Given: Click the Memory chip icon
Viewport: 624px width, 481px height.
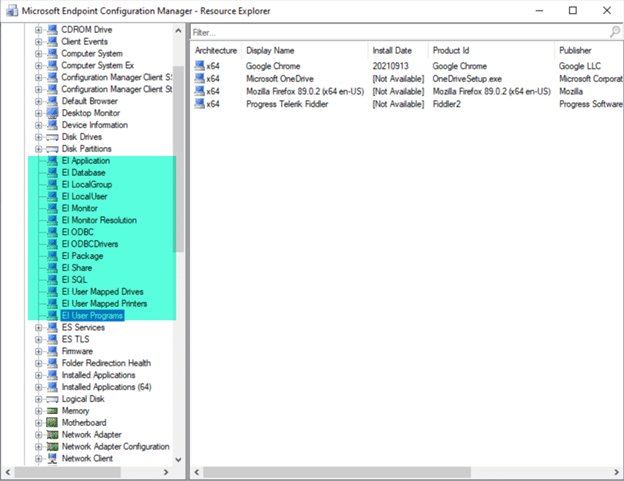Looking at the screenshot, I should [52, 411].
